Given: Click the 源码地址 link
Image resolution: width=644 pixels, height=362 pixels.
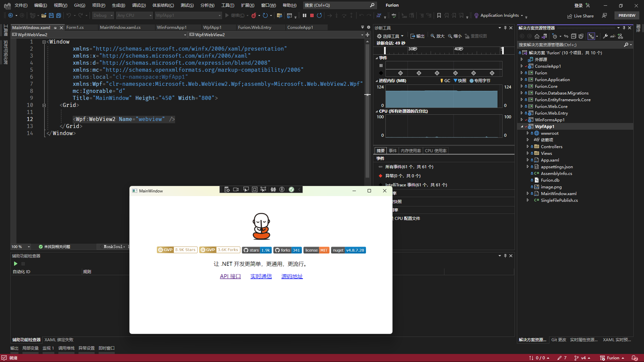Looking at the screenshot, I should click(x=292, y=276).
